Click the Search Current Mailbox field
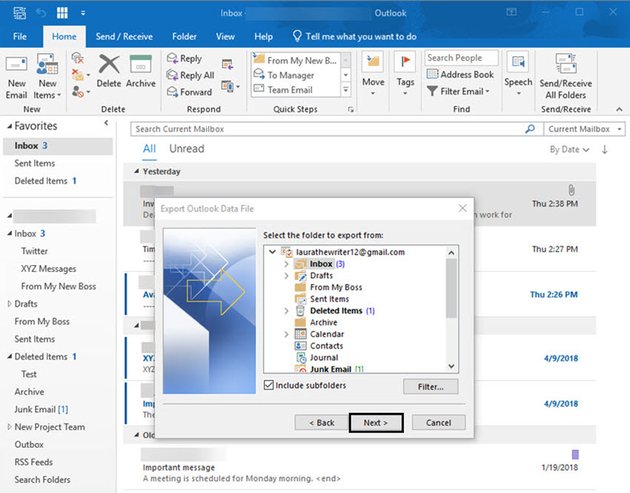The height and width of the screenshot is (493, 630). coord(328,129)
